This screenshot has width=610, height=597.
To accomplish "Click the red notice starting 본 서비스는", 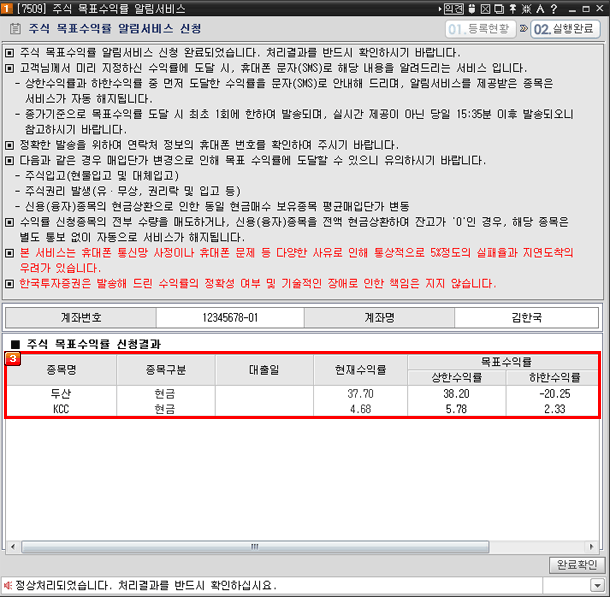I will click(296, 260).
